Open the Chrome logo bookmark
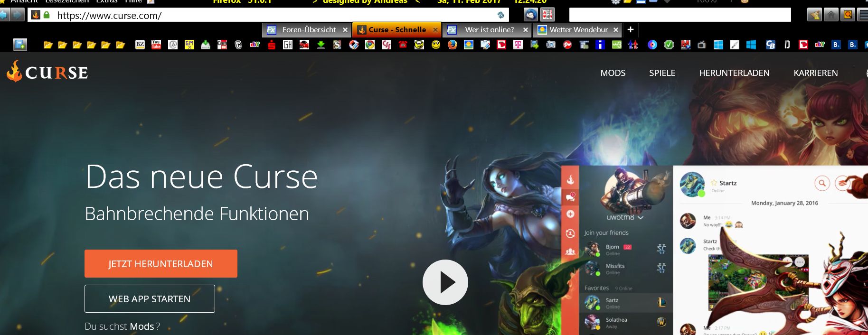868x335 pixels. (x=370, y=45)
